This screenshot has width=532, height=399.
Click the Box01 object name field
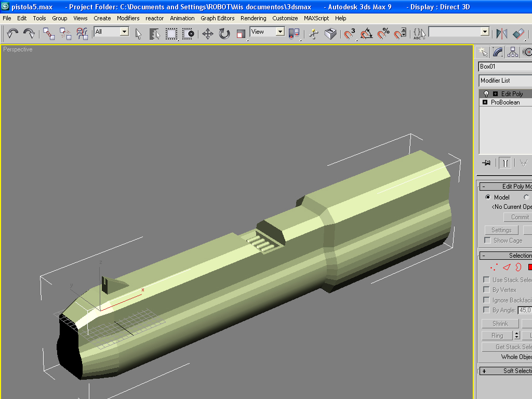click(505, 66)
